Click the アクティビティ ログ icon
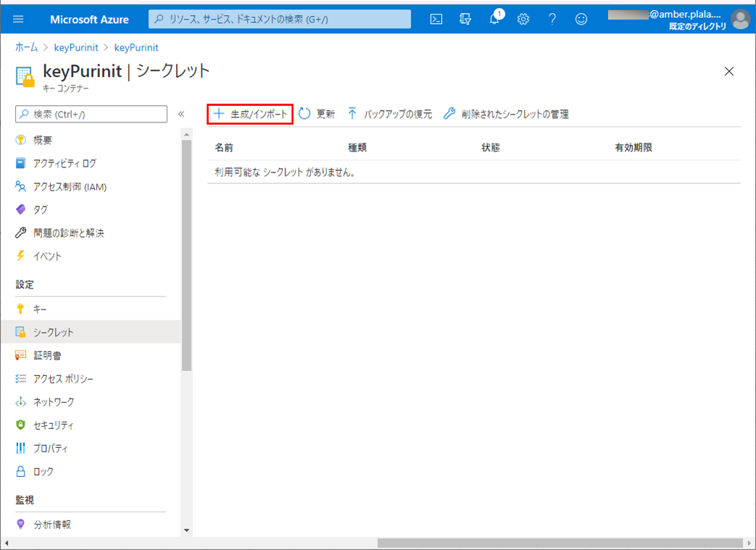The image size is (756, 550). coord(20,163)
